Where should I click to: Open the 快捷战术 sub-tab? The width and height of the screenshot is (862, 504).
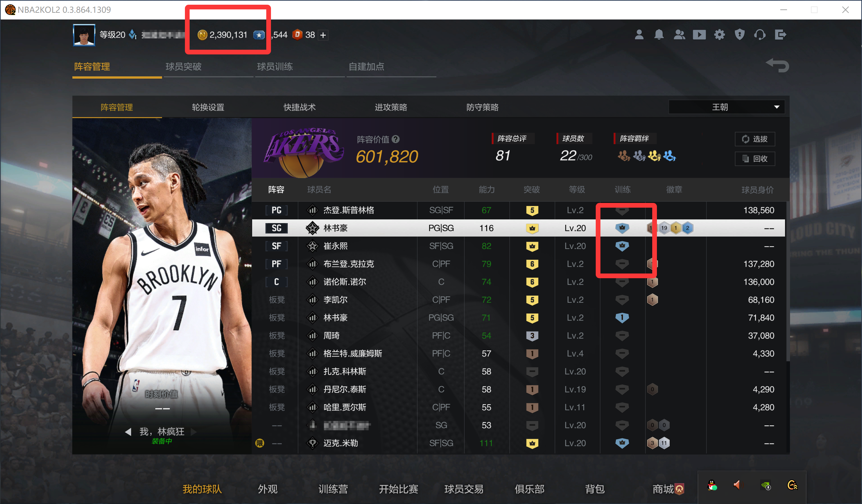tap(299, 107)
